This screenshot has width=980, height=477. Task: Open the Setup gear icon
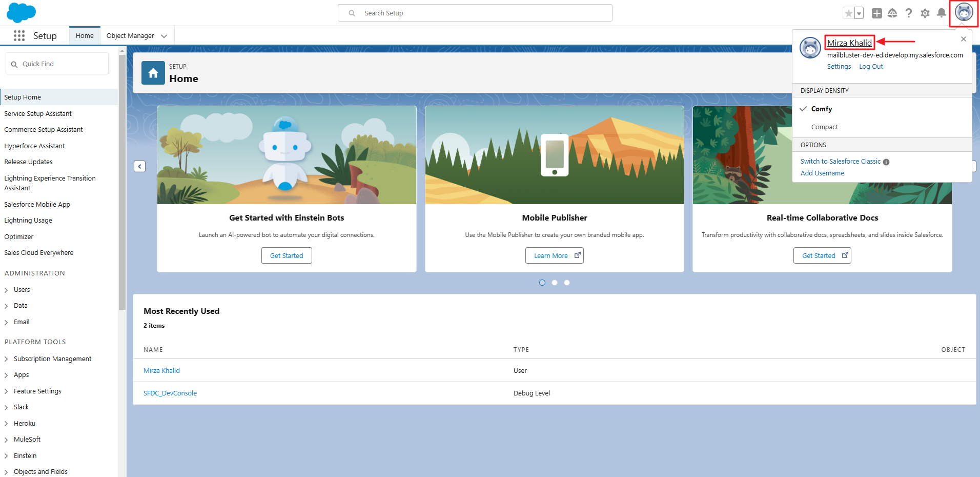(x=925, y=13)
